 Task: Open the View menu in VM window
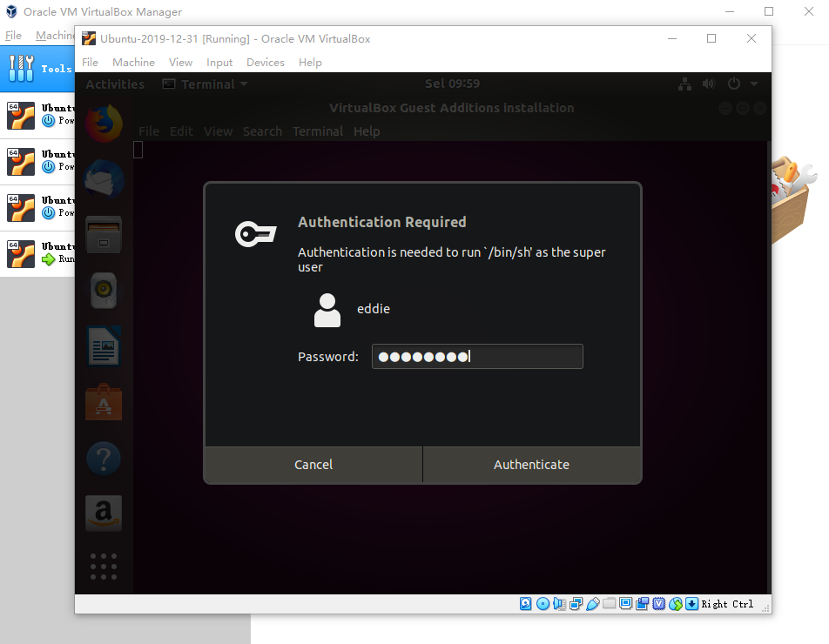pyautogui.click(x=180, y=63)
